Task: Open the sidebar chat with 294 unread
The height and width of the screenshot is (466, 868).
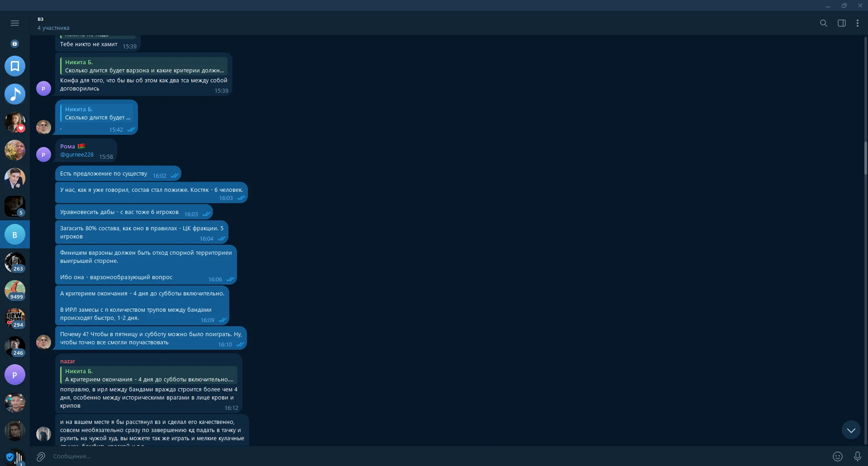Action: (x=15, y=319)
